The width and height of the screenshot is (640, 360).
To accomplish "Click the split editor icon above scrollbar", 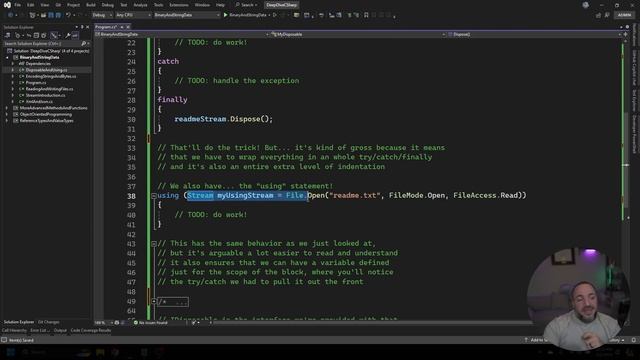I will [625, 35].
